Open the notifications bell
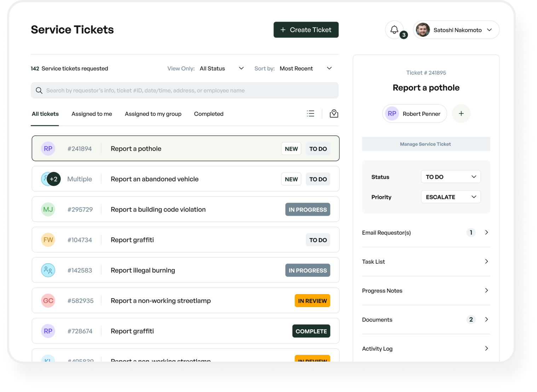Viewport: 537px width, 392px height. click(394, 30)
